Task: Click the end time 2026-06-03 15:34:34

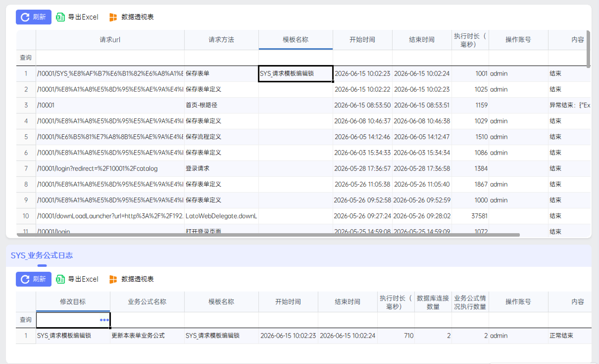Action: pos(422,153)
